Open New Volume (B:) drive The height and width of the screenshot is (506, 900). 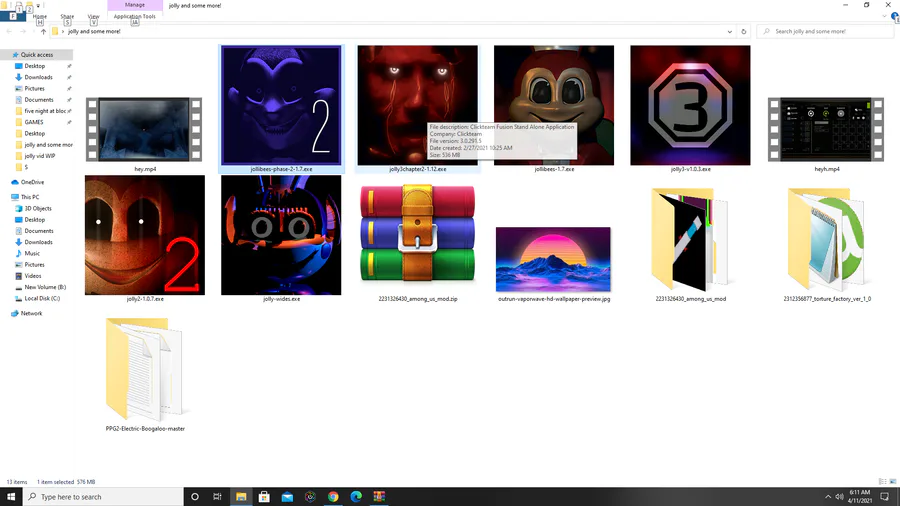pyautogui.click(x=45, y=287)
